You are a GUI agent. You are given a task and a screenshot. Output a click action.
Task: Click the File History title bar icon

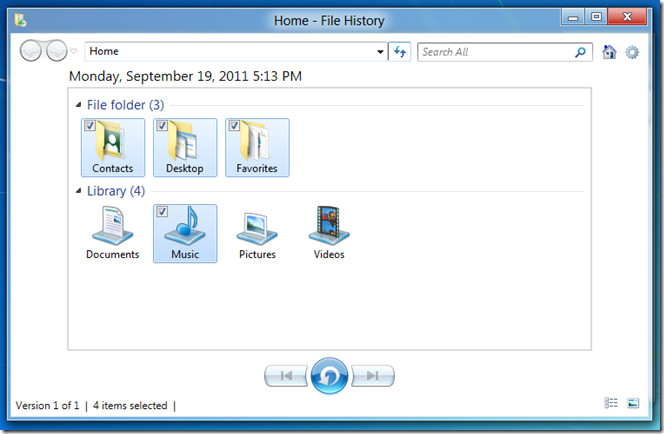(20, 20)
